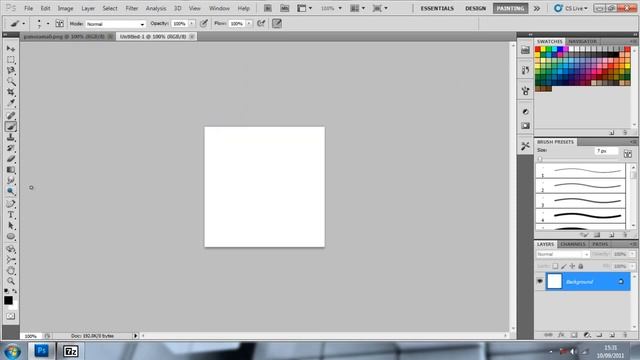Select the Quick Selection tool

coord(11,81)
